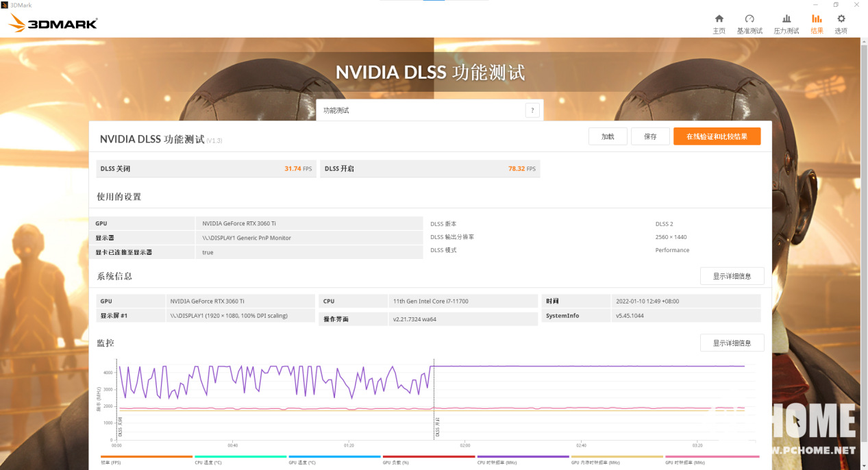Click the Performance DLSS mode value
This screenshot has width=868, height=470.
click(x=672, y=250)
